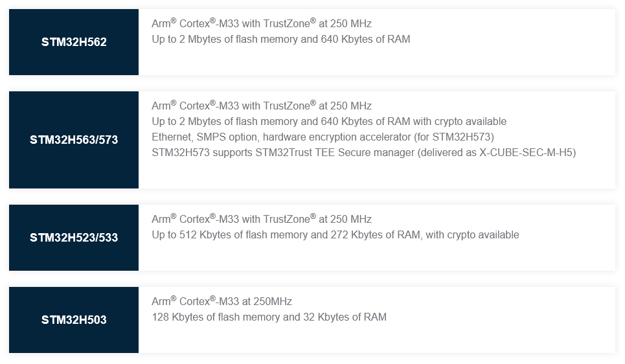Click the STM32H503 product tile
The width and height of the screenshot is (625, 364).
[x=74, y=320]
